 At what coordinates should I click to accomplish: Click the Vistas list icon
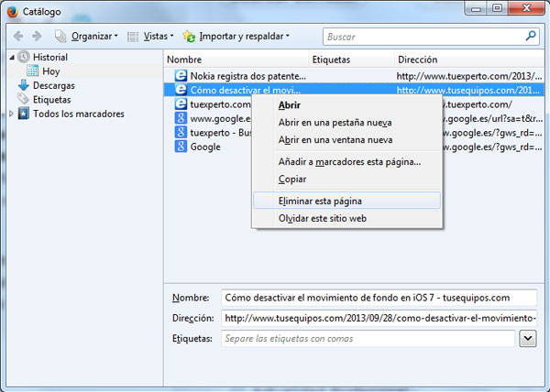coord(133,37)
